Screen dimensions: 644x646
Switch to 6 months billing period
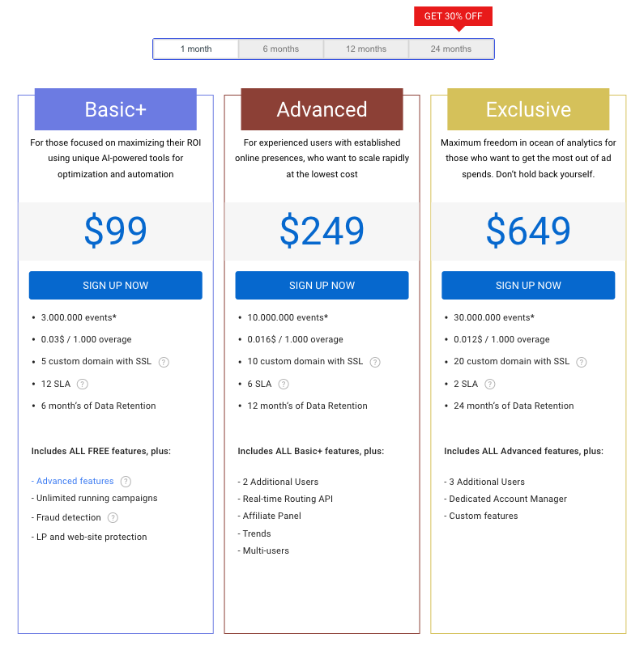pos(281,49)
